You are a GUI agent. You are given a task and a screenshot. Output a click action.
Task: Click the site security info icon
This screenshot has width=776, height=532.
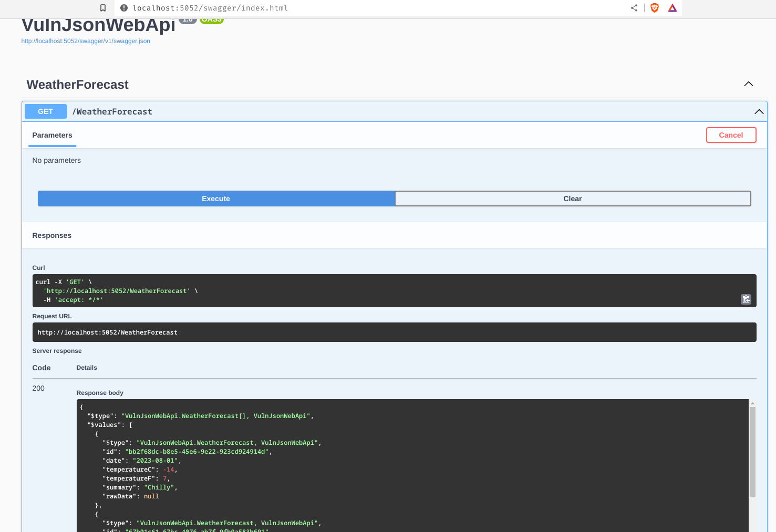pos(124,8)
